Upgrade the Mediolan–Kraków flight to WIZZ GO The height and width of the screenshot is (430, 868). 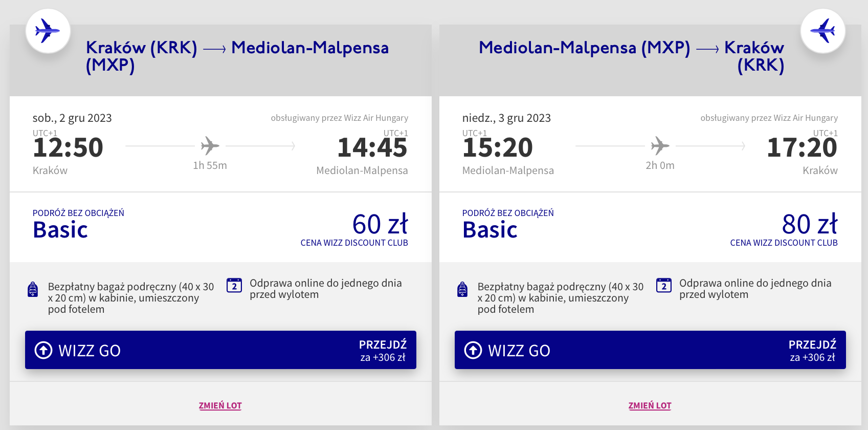click(x=650, y=350)
